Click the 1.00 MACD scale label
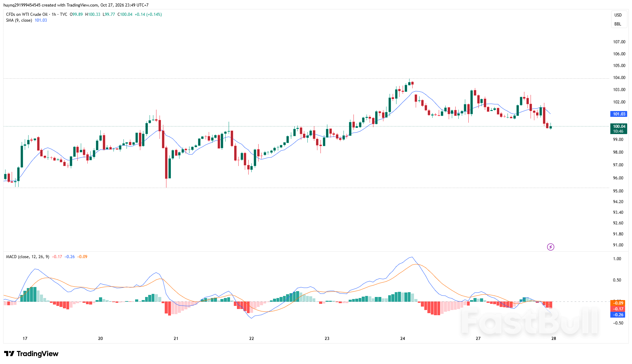The height and width of the screenshot is (364, 632). [617, 259]
